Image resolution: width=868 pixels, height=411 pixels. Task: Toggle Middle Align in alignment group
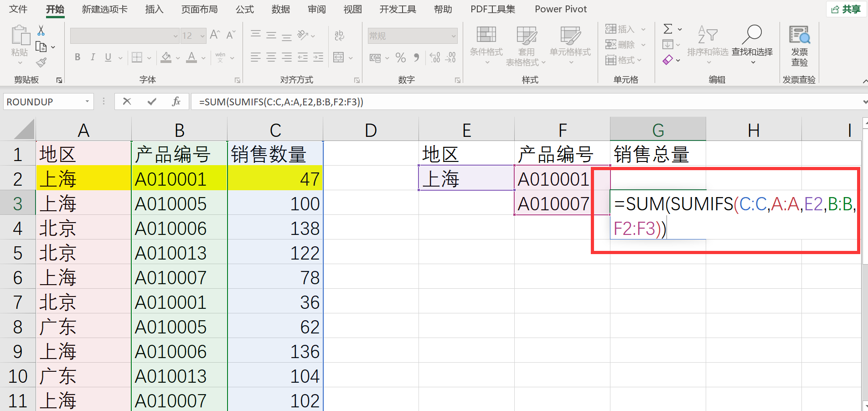click(271, 35)
